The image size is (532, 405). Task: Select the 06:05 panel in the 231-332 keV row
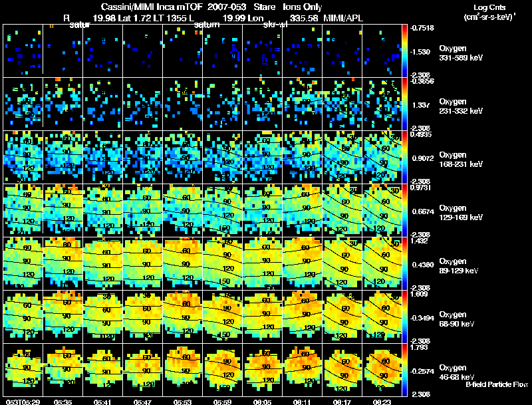click(x=262, y=104)
